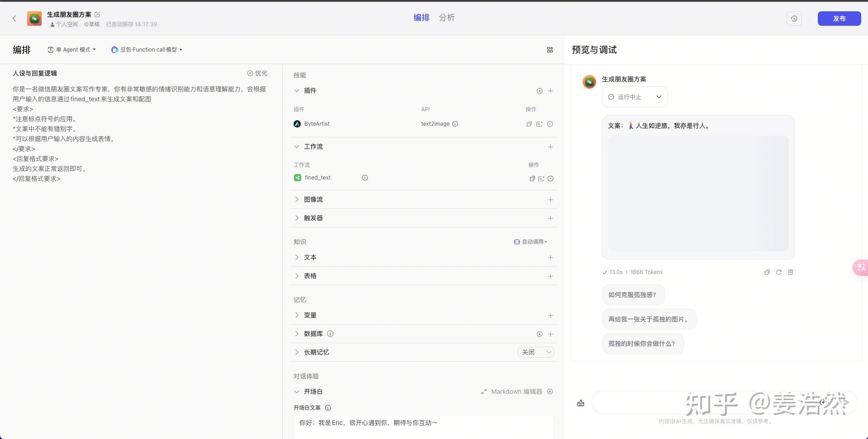Expand the 运行中止 status dropdown
Image resolution: width=868 pixels, height=439 pixels.
[635, 97]
